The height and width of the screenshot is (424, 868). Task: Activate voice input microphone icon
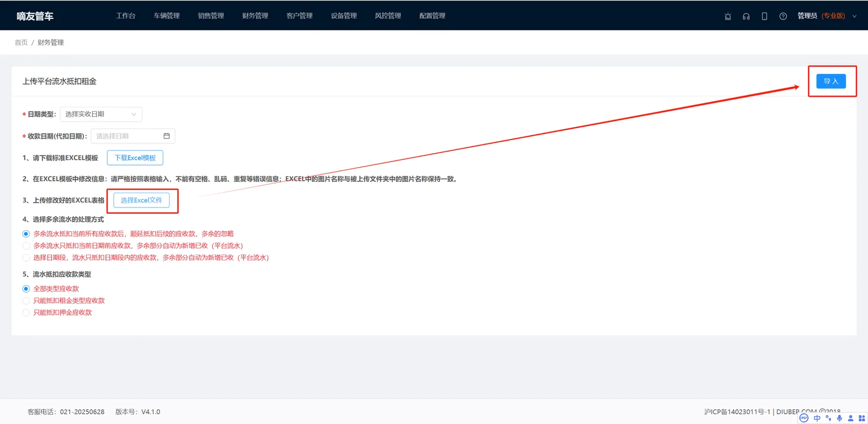click(839, 418)
